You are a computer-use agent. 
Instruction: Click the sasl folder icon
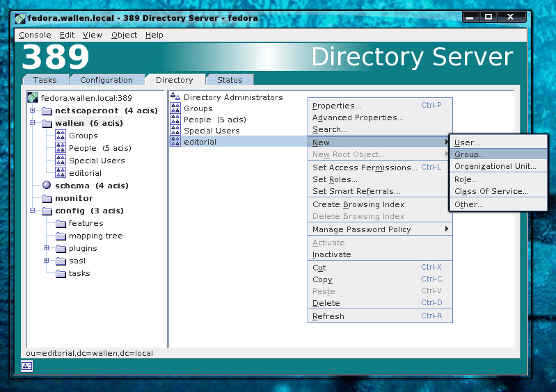[61, 261]
